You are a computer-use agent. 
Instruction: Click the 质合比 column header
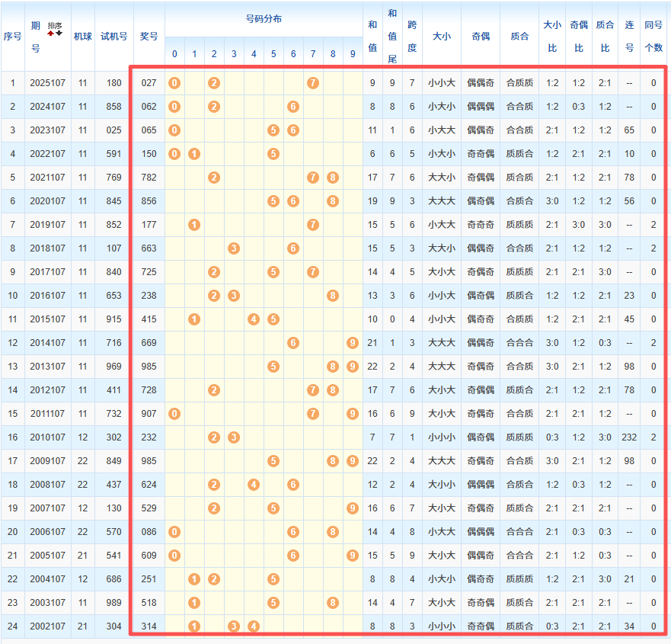[605, 36]
